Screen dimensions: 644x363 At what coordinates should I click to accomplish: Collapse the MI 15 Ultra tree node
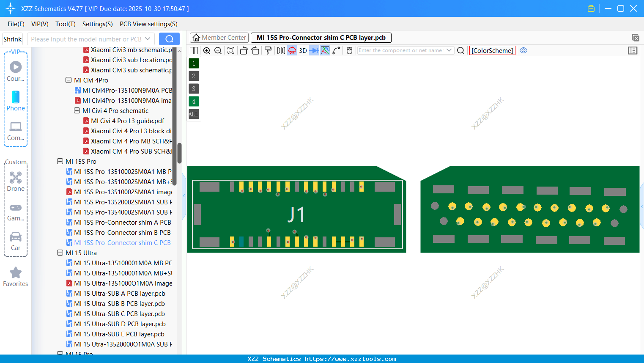coord(60,253)
